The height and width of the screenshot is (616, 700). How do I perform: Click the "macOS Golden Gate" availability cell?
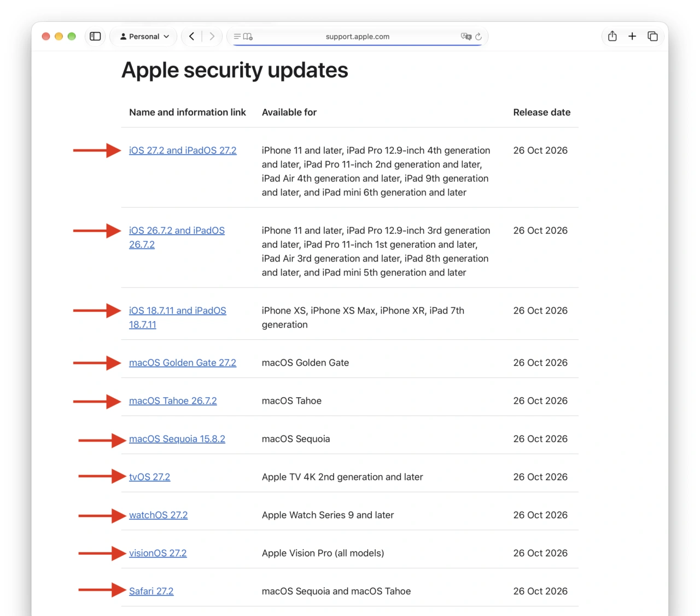click(306, 363)
